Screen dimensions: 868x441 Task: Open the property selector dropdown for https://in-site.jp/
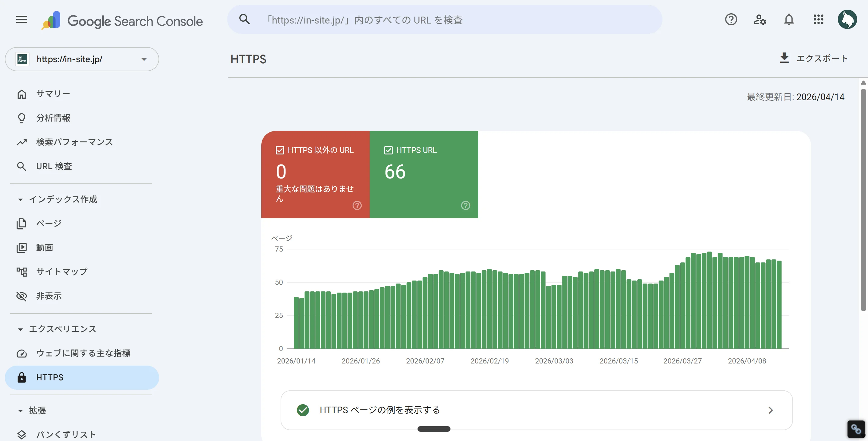point(144,59)
